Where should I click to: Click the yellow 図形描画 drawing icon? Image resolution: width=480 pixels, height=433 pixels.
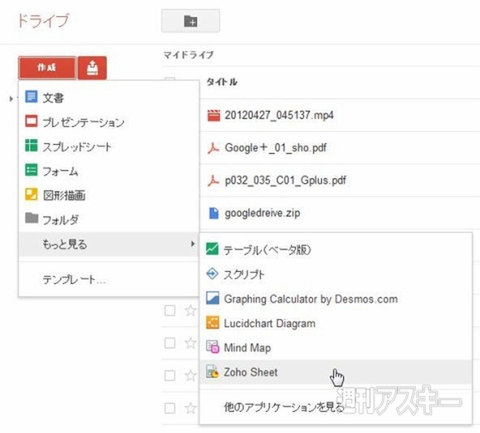pos(31,194)
